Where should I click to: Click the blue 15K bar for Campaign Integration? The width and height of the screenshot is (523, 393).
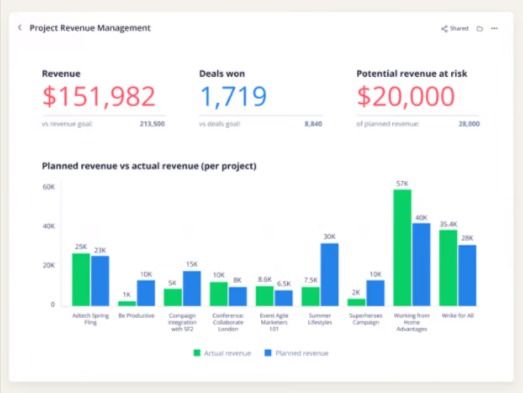tap(192, 288)
